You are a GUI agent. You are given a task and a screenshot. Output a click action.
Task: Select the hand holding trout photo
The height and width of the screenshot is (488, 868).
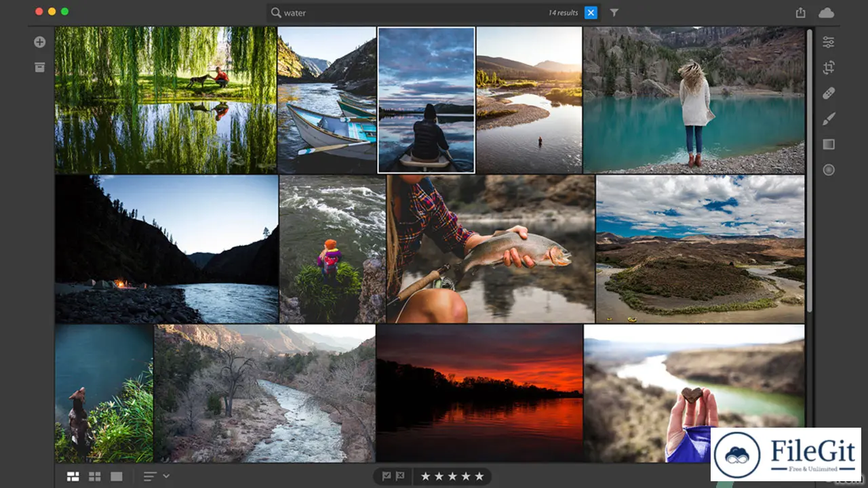coord(490,249)
